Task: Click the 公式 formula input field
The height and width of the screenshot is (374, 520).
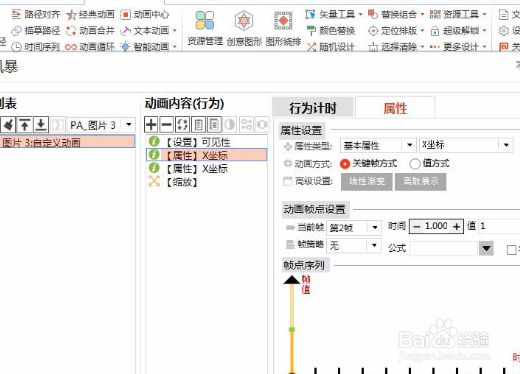Action: [444, 248]
